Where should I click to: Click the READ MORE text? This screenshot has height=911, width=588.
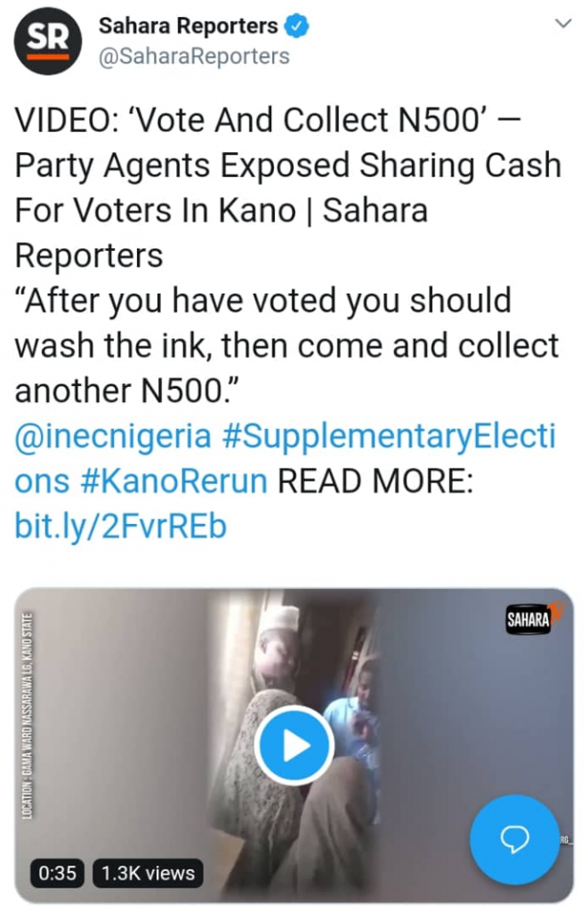[373, 481]
